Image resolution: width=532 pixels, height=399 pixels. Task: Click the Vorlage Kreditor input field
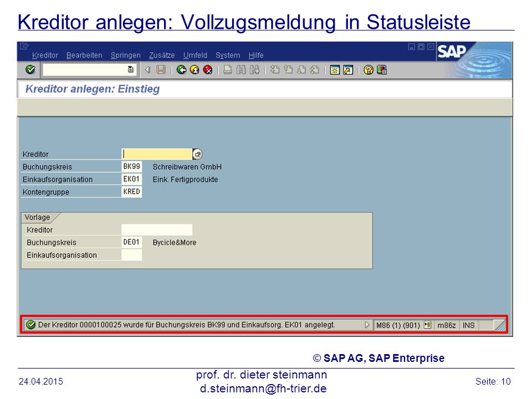point(157,229)
